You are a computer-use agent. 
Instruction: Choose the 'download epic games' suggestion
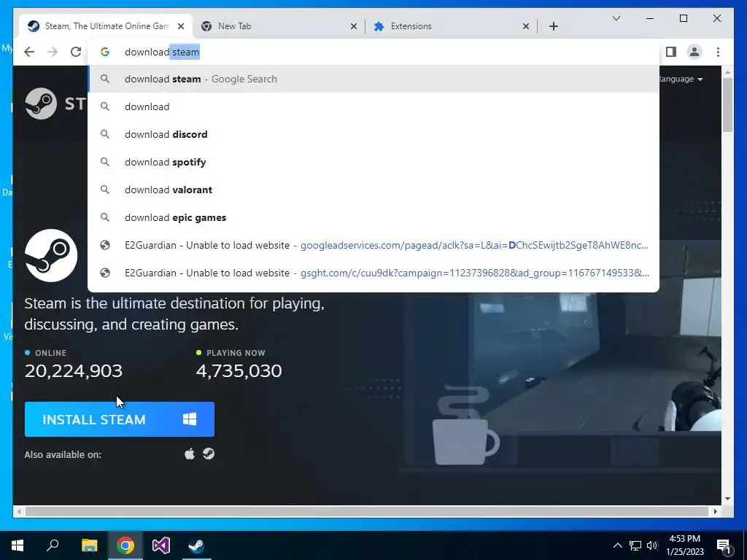tap(373, 217)
